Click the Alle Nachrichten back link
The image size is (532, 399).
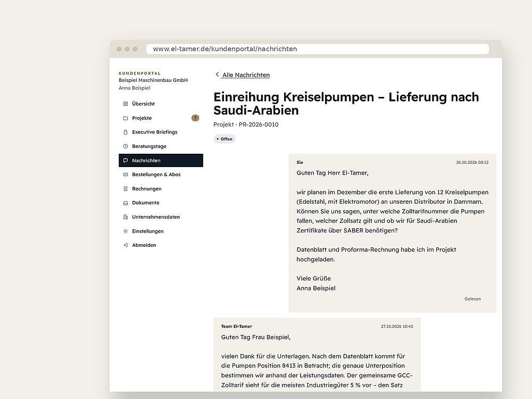tap(246, 75)
